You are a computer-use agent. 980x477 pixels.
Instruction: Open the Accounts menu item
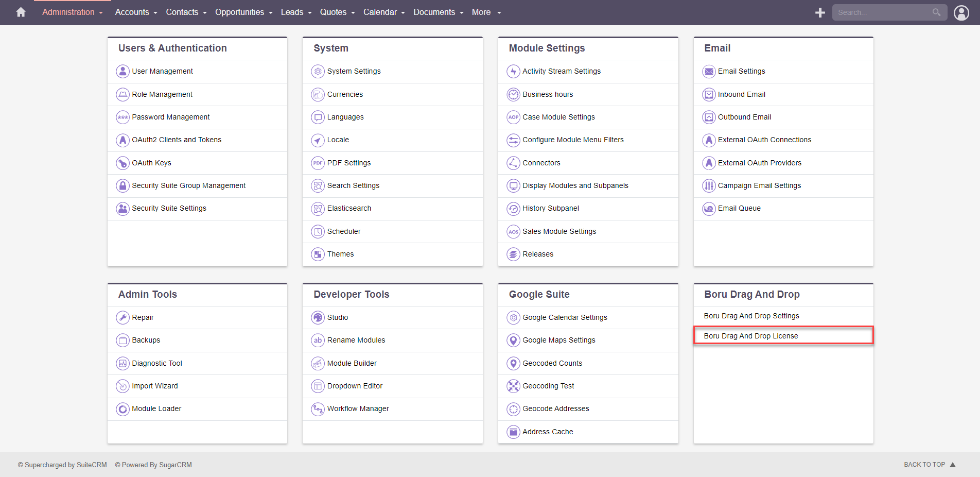[132, 12]
